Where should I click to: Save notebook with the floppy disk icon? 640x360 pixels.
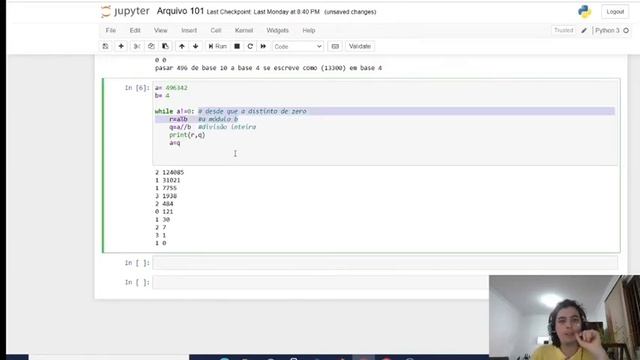(x=105, y=46)
